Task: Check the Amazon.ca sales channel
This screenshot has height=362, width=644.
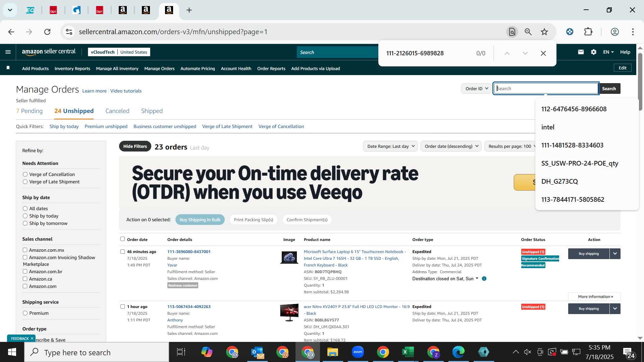Action: (x=25, y=279)
